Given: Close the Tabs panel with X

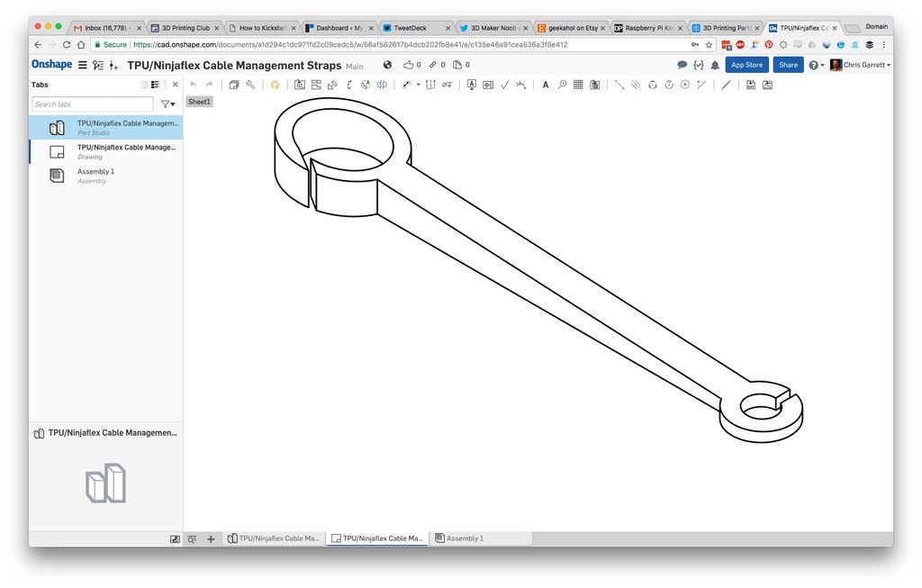Looking at the screenshot, I should click(x=175, y=85).
